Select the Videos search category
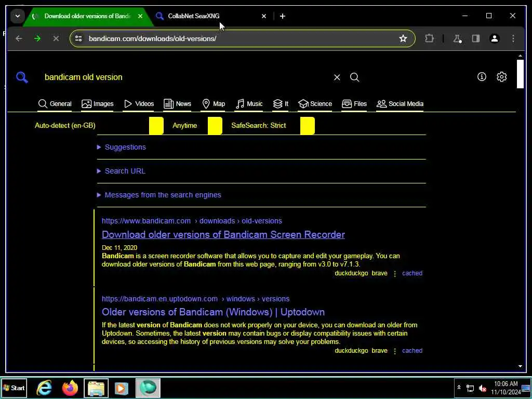This screenshot has height=399, width=532. [x=139, y=104]
